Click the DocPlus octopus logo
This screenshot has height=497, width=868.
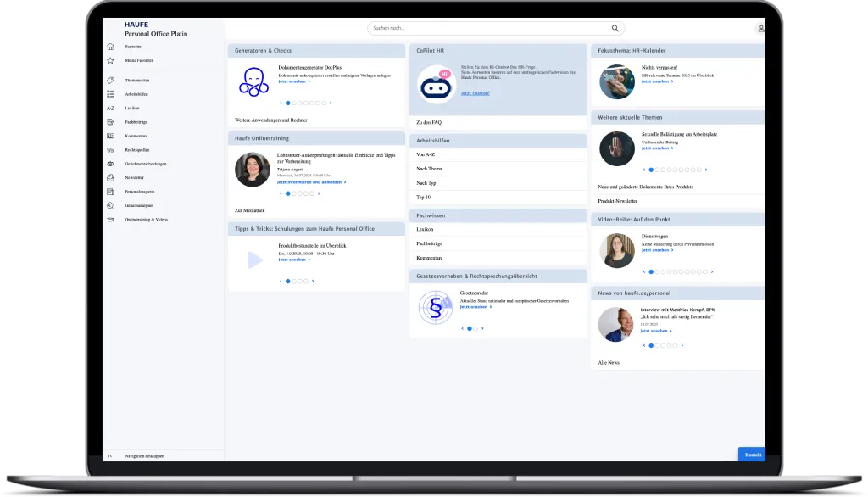253,82
